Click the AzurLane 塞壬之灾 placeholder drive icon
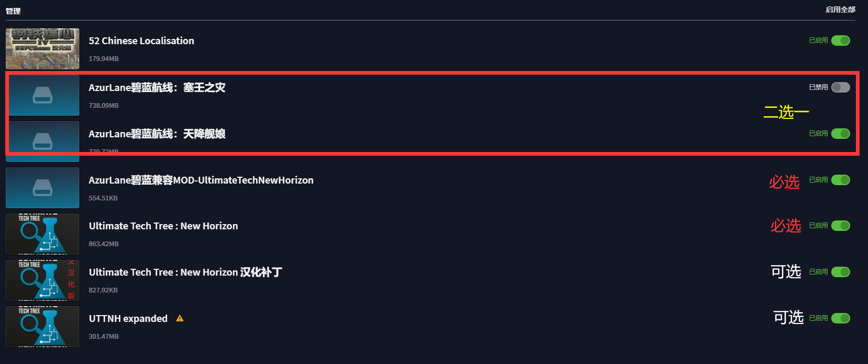The image size is (868, 364). coord(43,95)
